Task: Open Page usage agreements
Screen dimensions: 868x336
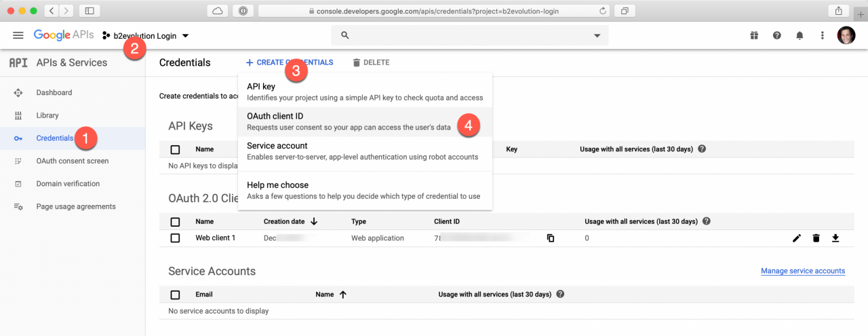Action: (x=76, y=206)
